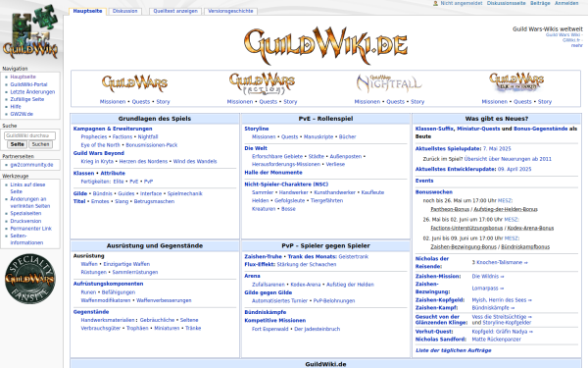Open the Guild Wars Beyond link
This screenshot has width=588, height=368.
coord(99,153)
